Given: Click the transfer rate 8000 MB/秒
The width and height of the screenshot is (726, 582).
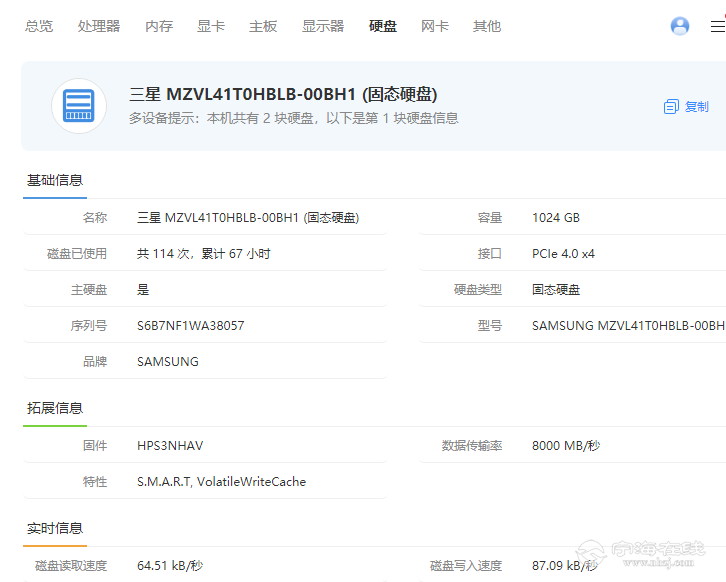Looking at the screenshot, I should click(566, 445).
